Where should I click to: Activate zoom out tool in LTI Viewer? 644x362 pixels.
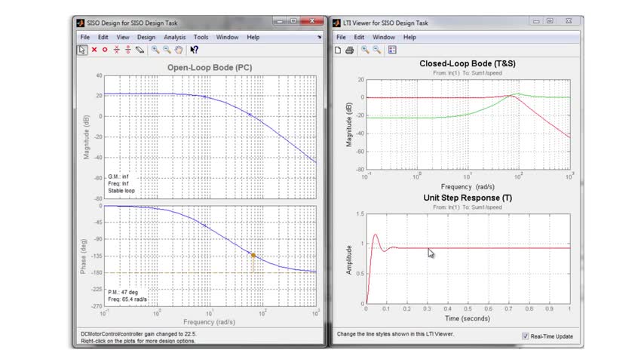tap(376, 50)
